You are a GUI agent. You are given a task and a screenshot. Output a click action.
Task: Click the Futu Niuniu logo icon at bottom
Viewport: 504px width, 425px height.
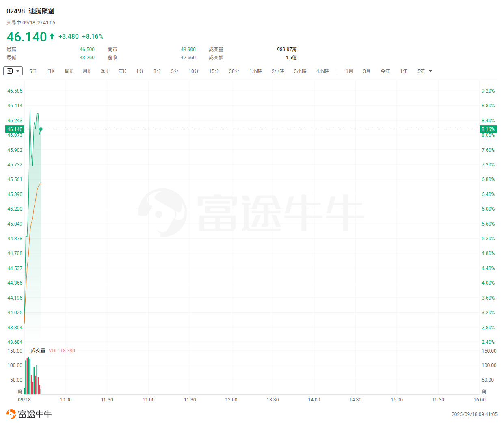point(11,414)
